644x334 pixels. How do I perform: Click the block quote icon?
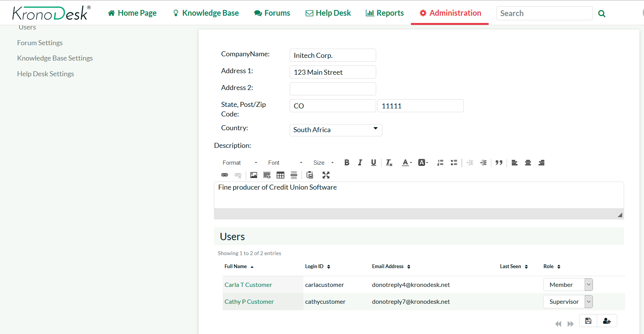pos(499,162)
